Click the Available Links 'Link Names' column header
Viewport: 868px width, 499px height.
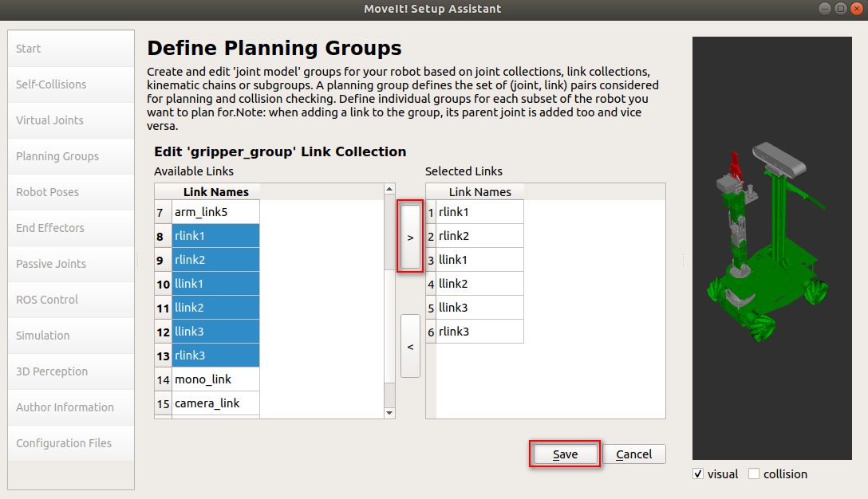[215, 192]
